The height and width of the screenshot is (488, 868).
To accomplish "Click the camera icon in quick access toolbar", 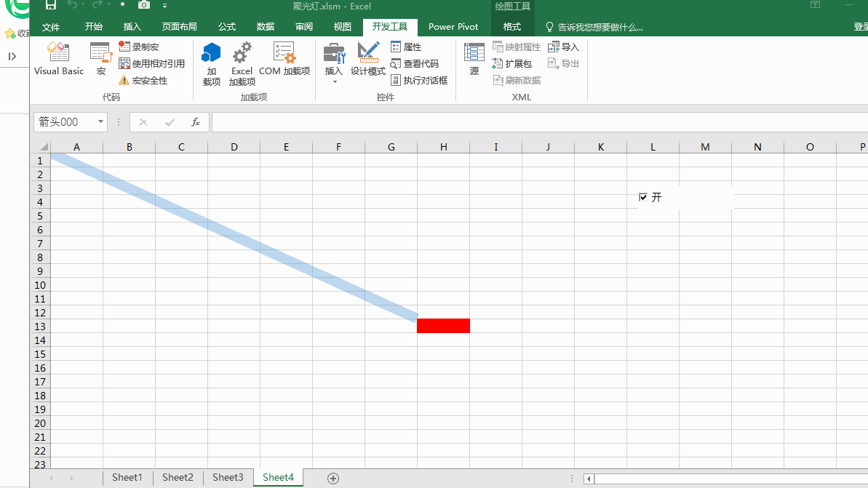I will click(x=144, y=5).
